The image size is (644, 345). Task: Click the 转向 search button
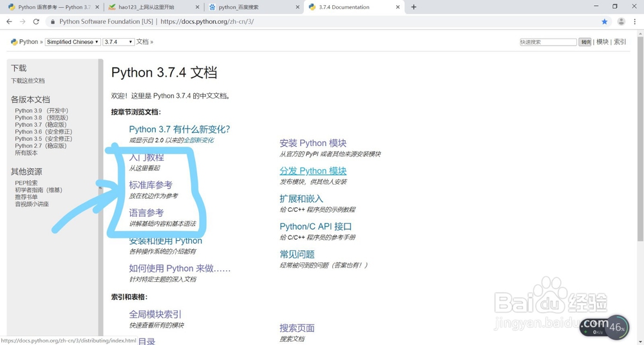tap(585, 42)
